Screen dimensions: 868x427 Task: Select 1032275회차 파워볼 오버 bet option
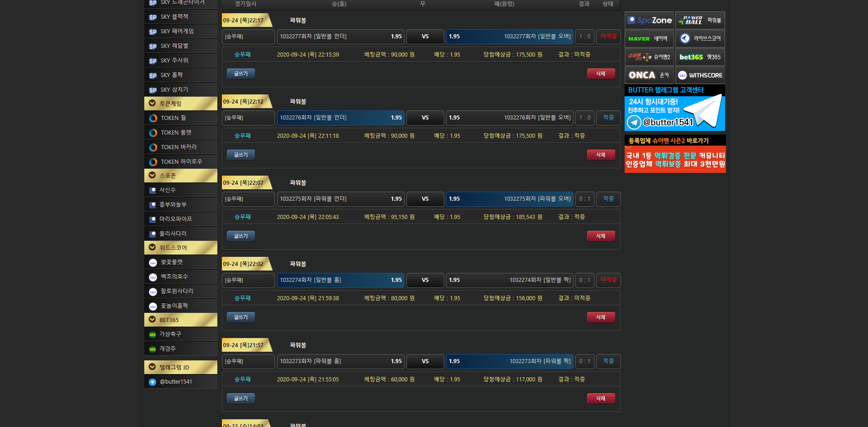coord(509,199)
